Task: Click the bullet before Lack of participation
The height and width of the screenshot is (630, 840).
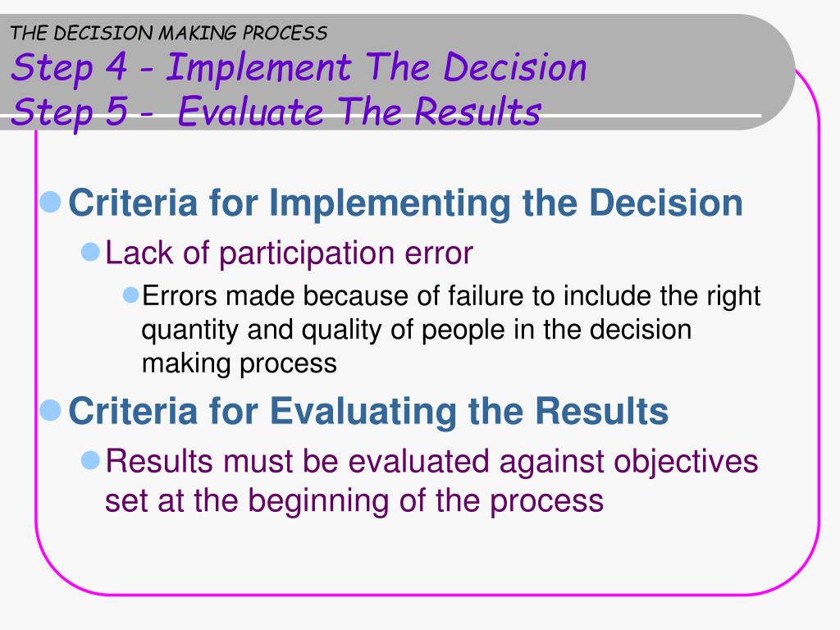Action: (90, 252)
